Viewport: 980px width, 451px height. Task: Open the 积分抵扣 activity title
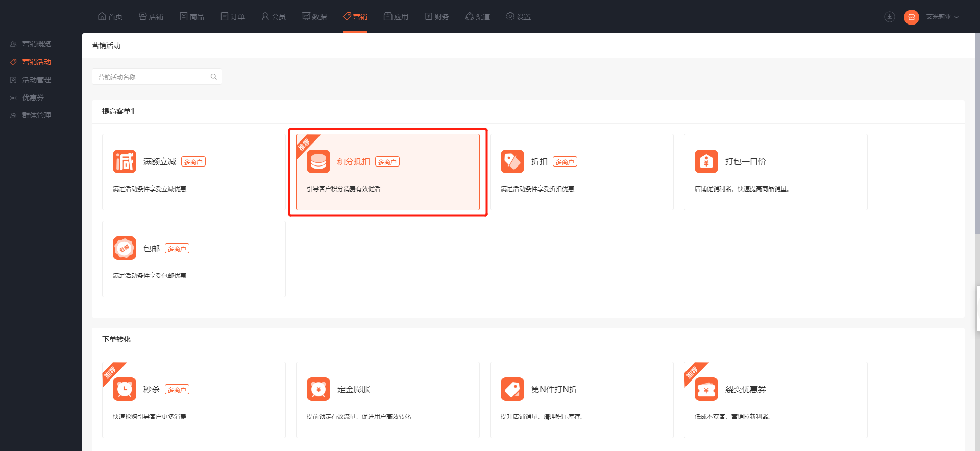tap(354, 161)
